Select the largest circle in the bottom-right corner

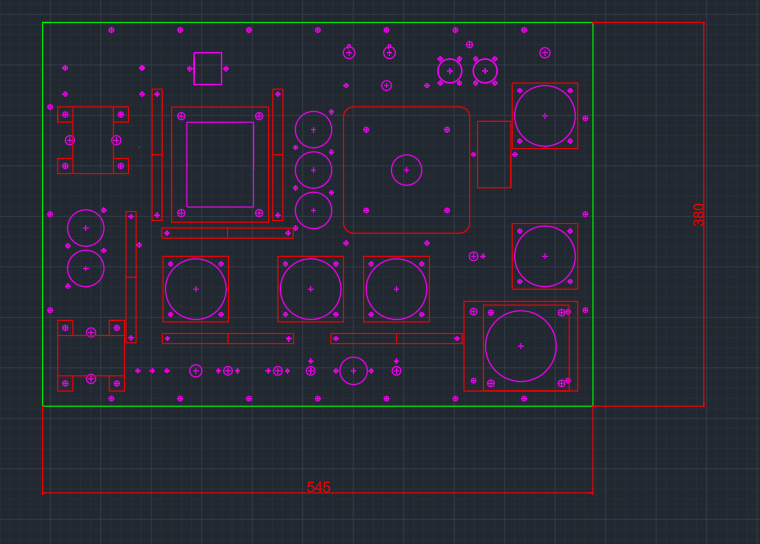click(520, 346)
